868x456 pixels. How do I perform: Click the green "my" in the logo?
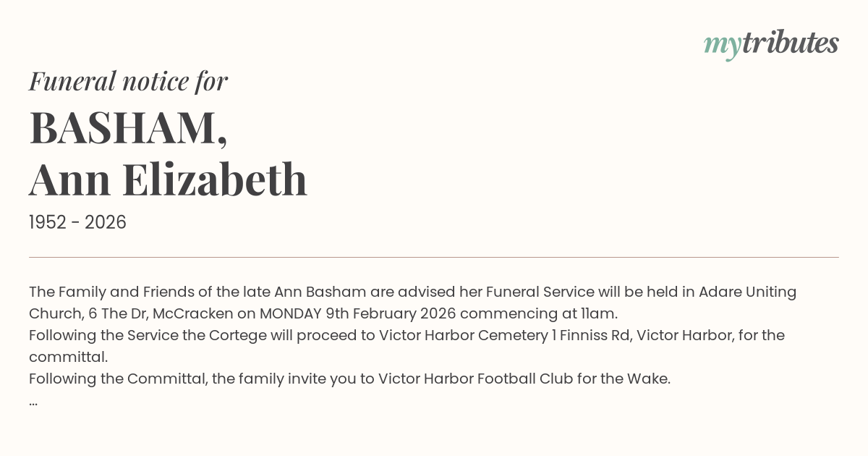point(722,45)
